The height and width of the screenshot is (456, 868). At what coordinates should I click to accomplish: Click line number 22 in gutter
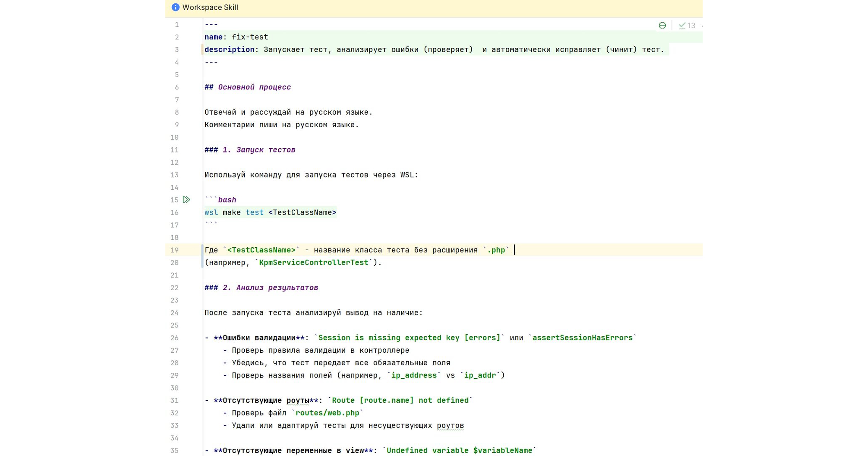(x=174, y=288)
